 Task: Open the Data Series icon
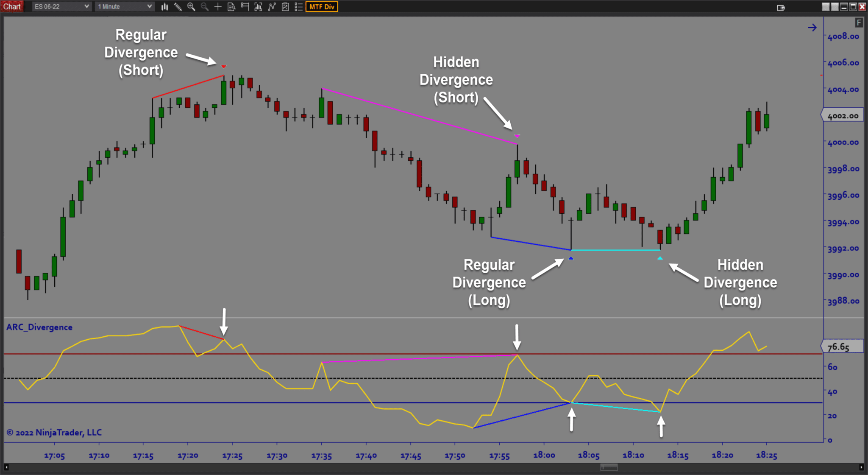click(x=258, y=7)
